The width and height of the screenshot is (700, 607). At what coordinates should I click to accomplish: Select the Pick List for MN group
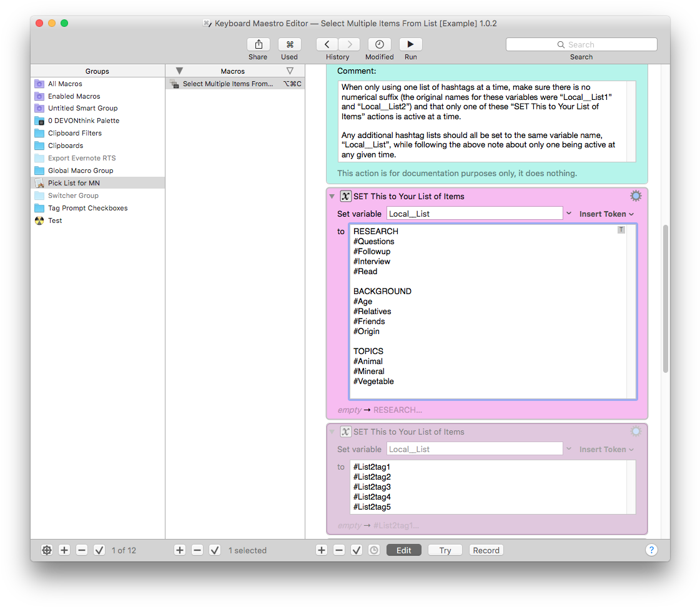click(98, 183)
